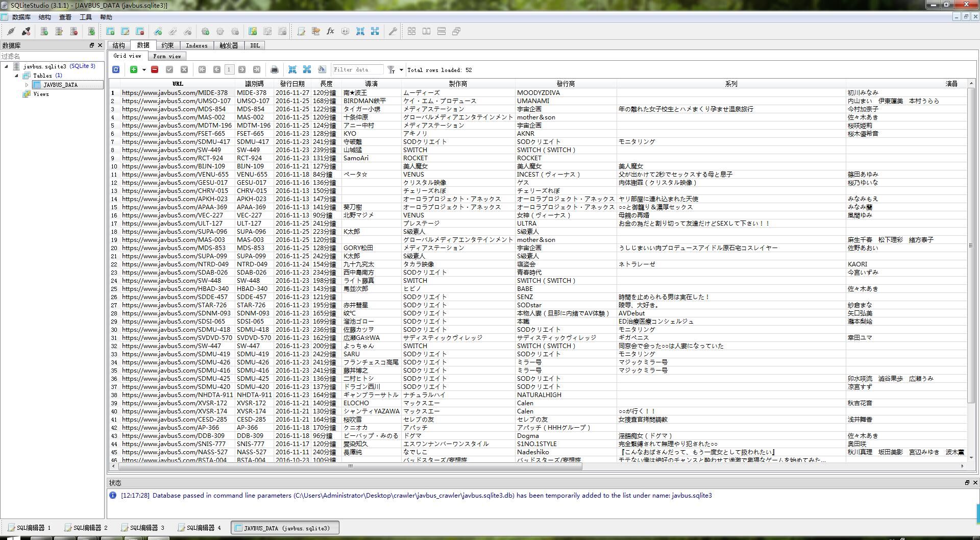Switch to the 约束 tab

[x=167, y=45]
